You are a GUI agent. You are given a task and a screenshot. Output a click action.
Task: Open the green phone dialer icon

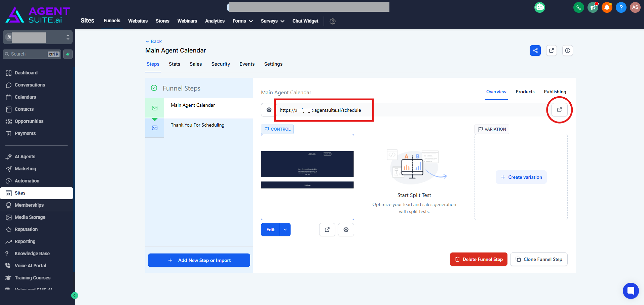[579, 7]
